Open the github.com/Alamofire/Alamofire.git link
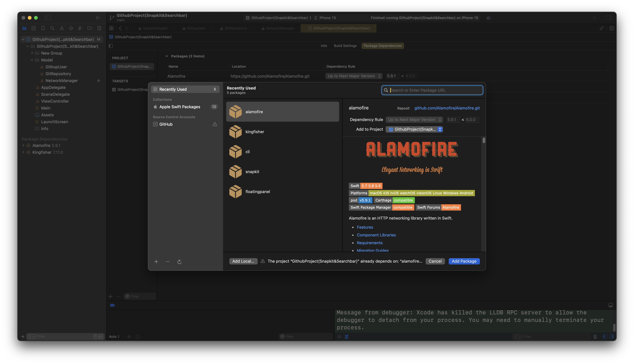634x364 pixels. tap(447, 108)
